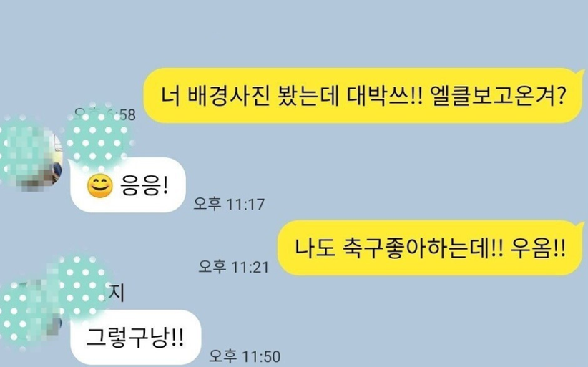Screen dimensions: 588x367
Task: Tap the sender name ending in 지
Action: click(117, 293)
